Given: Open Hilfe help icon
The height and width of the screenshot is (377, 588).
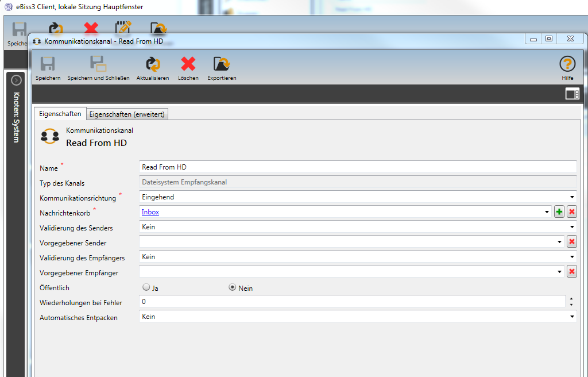Looking at the screenshot, I should [x=567, y=64].
